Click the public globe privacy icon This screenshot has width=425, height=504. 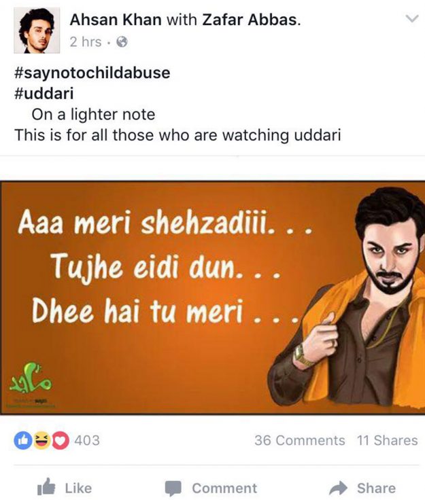coord(122,42)
